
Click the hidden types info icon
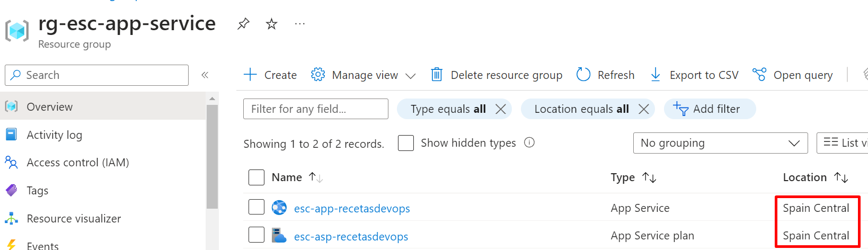tap(529, 142)
